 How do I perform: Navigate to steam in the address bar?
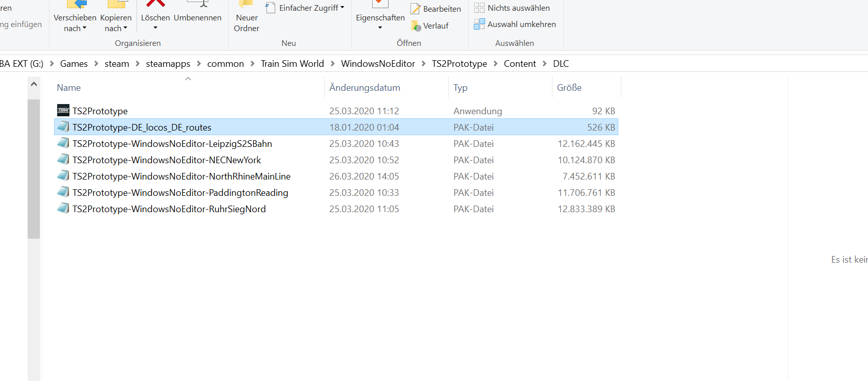pyautogui.click(x=117, y=64)
